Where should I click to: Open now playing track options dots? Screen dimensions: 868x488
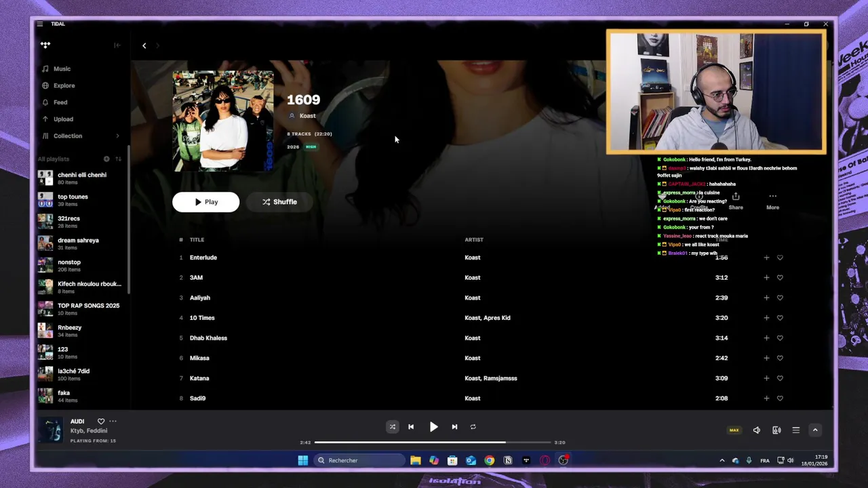tap(113, 422)
